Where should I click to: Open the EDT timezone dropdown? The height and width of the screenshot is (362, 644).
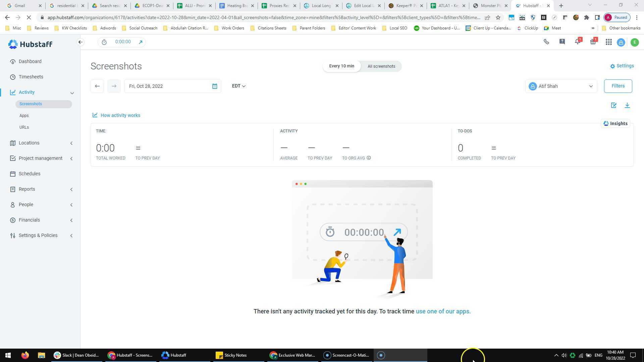(238, 86)
